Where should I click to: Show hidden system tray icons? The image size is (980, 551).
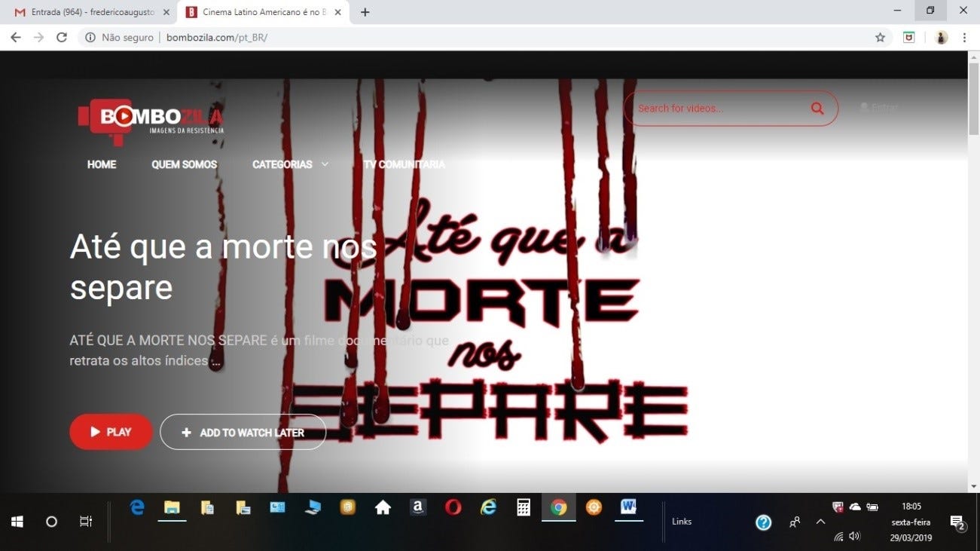pyautogui.click(x=820, y=522)
